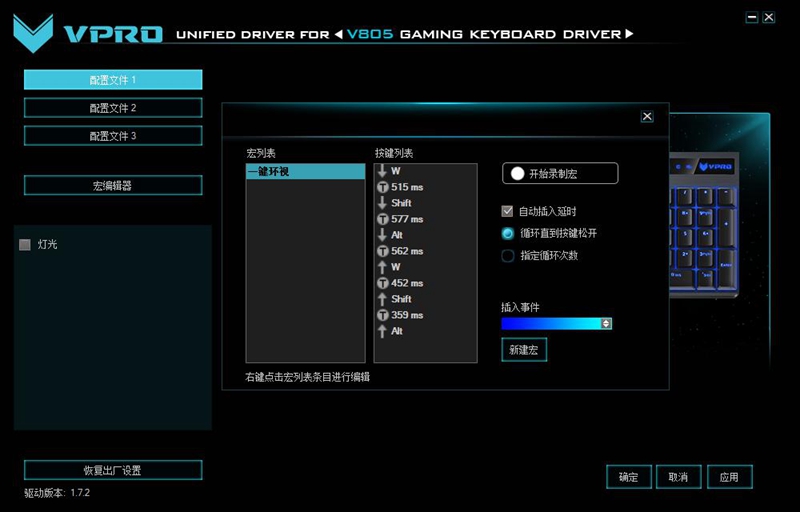Click the 应用 apply button

coord(729,477)
